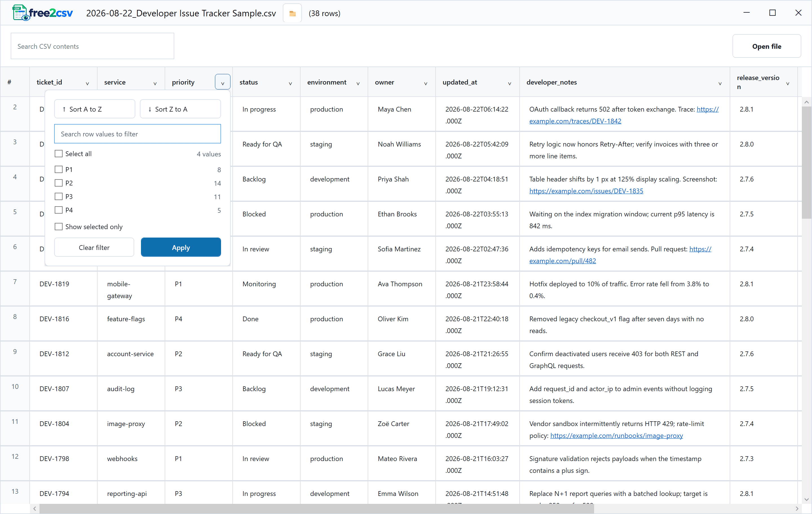Screen dimensions: 812x514
Task: Select the audit-log service cell
Action: pyautogui.click(x=131, y=394)
